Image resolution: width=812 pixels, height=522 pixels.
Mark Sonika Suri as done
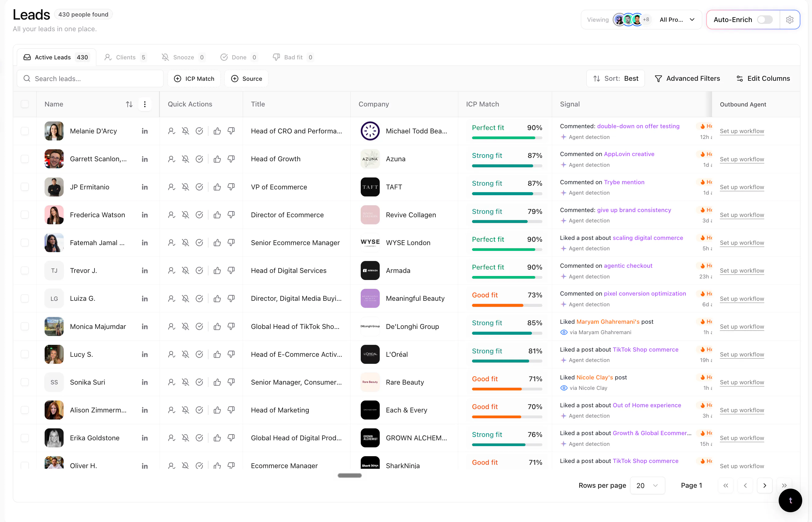click(x=199, y=382)
